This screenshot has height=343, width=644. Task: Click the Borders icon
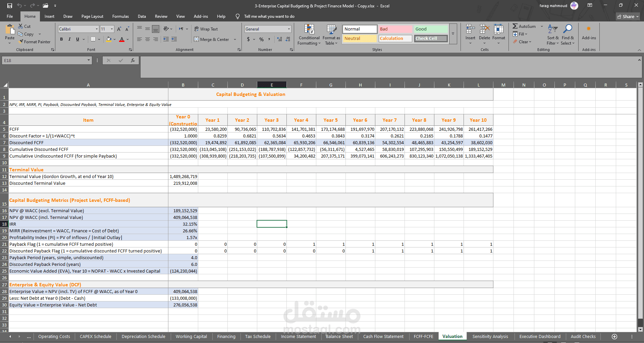click(93, 39)
